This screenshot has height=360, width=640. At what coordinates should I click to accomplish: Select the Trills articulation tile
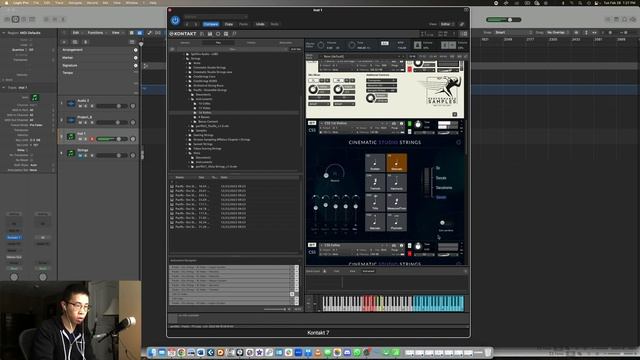(375, 202)
